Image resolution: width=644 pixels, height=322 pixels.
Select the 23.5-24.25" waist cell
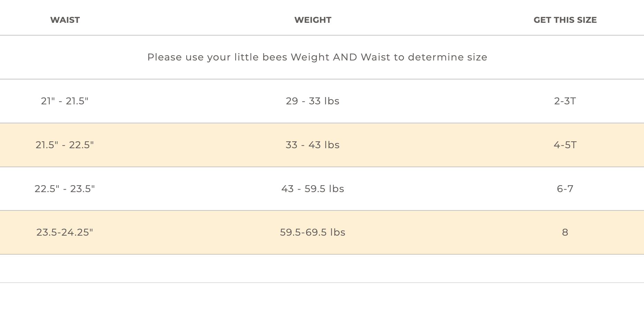(65, 232)
